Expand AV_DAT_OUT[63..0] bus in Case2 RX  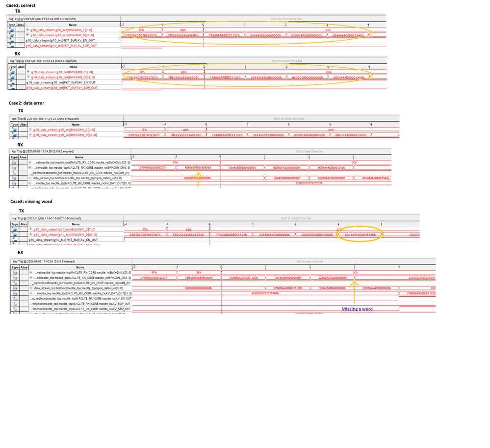coord(30,183)
